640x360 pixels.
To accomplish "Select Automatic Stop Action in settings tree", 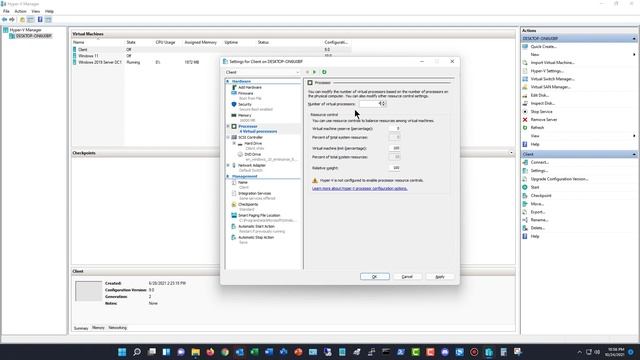I will click(256, 238).
